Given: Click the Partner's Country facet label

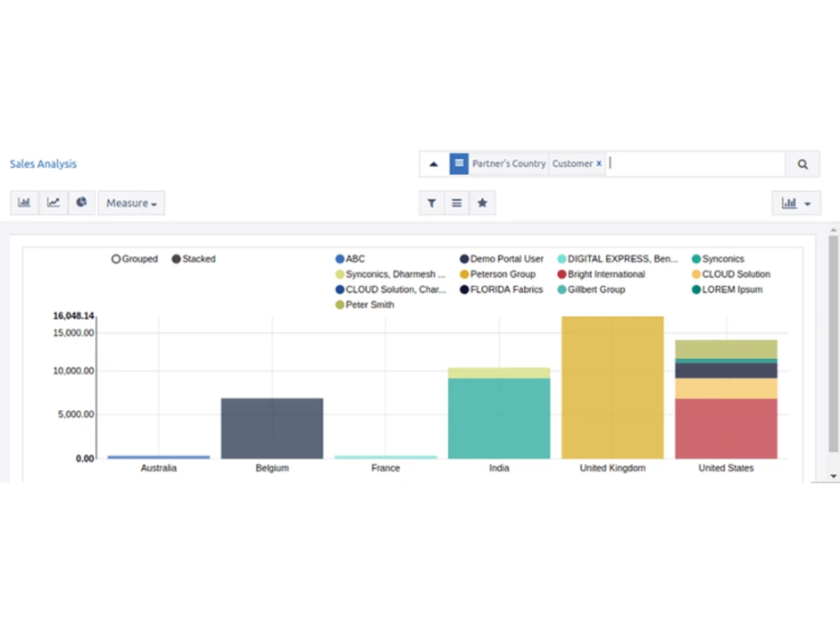Looking at the screenshot, I should point(509,163).
